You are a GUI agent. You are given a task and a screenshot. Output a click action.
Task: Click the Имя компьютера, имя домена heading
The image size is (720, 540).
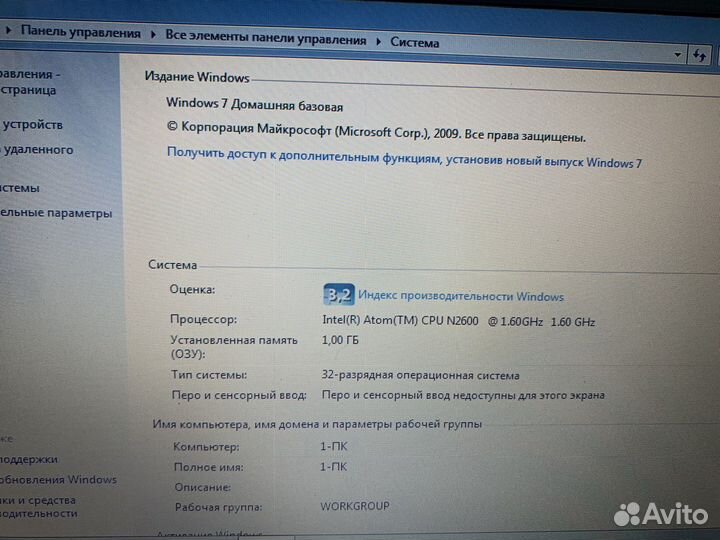(x=317, y=424)
